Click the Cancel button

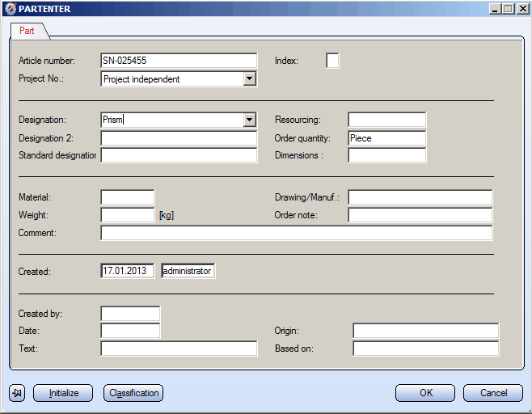point(493,393)
